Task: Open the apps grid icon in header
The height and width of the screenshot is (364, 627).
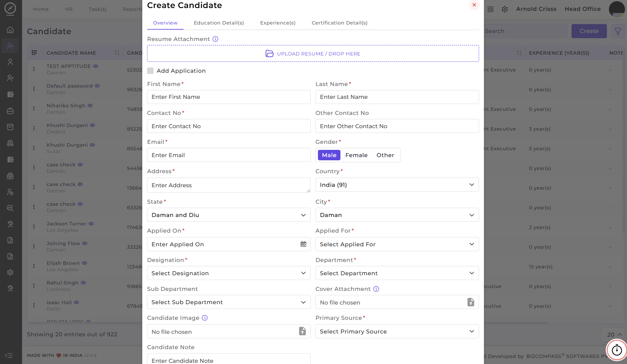Action: [490, 9]
